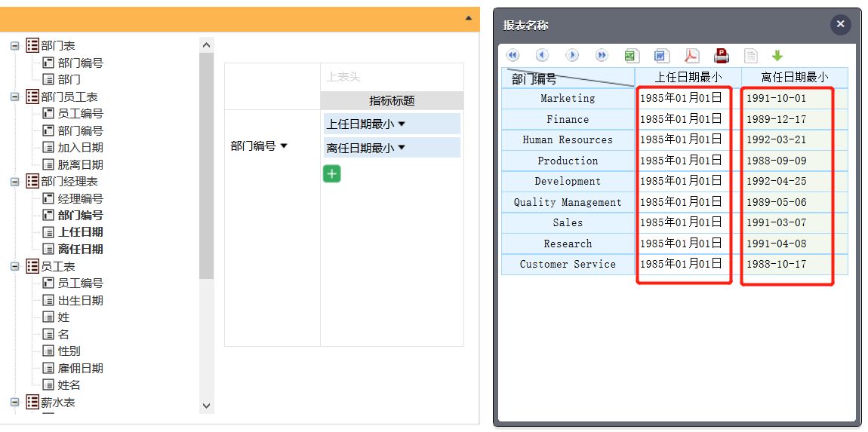The width and height of the screenshot is (868, 432).
Task: Click the Human Resources row cell
Action: [x=568, y=140]
